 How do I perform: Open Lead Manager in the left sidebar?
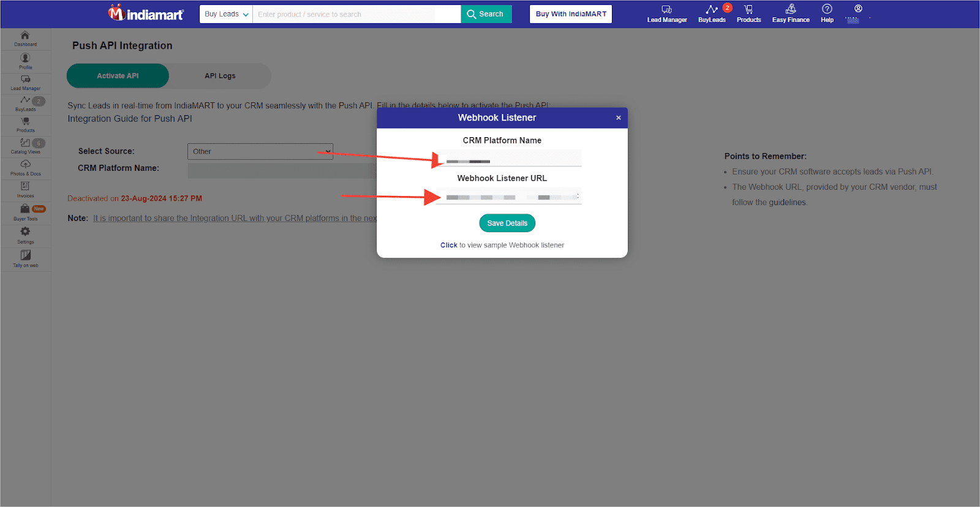point(25,83)
